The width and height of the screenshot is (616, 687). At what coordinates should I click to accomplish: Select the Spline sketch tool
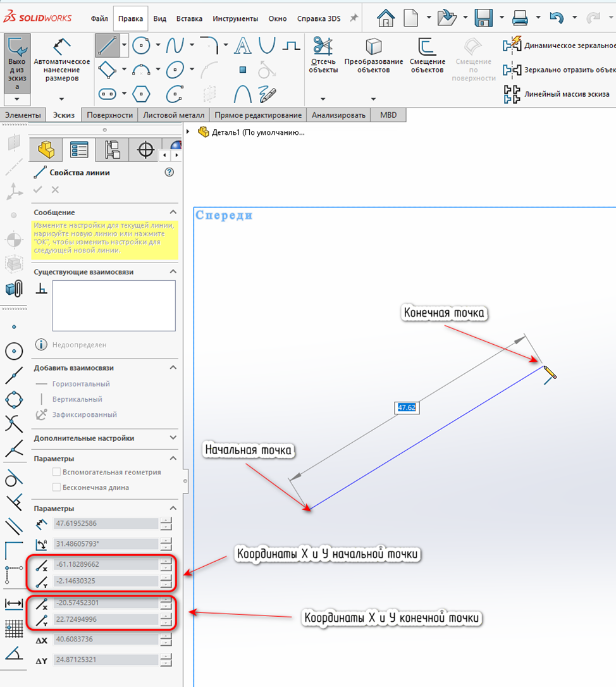point(175,46)
